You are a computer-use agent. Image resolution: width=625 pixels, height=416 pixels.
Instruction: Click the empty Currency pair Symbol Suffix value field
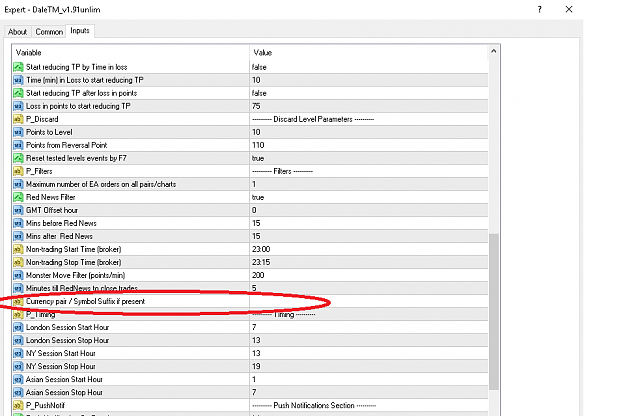point(369,301)
